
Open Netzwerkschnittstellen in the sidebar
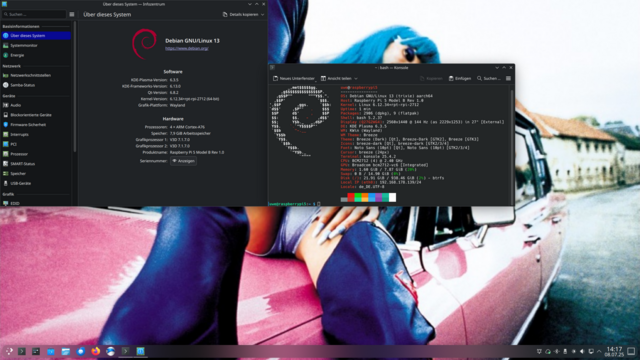(36, 75)
